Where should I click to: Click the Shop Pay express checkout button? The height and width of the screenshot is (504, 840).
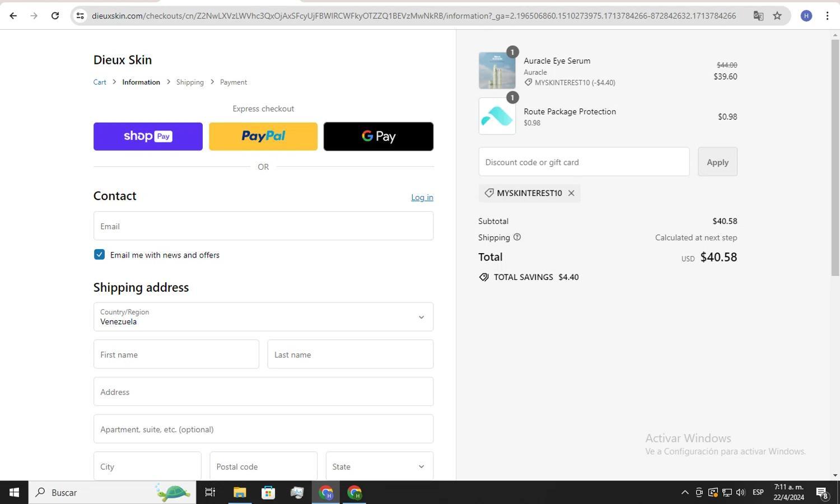coord(148,136)
